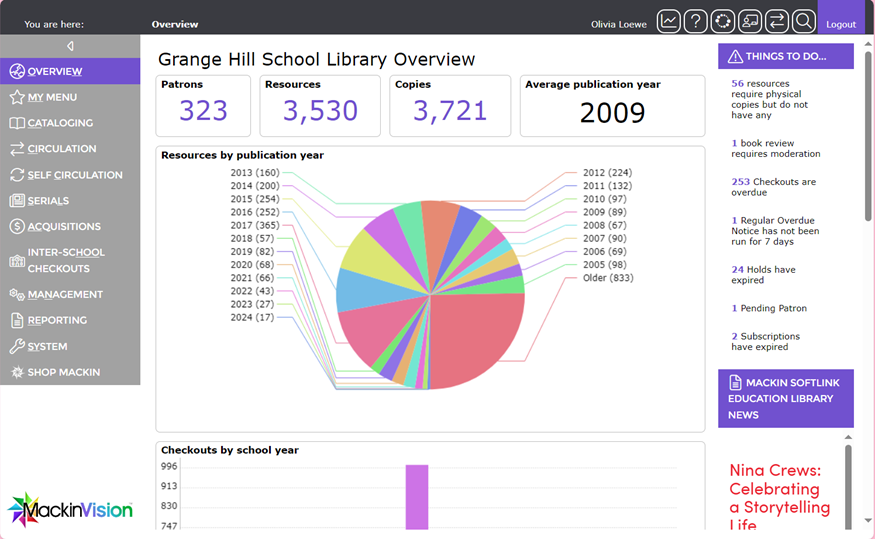
Task: Open the 2 Subscriptions have expired link
Action: click(766, 341)
